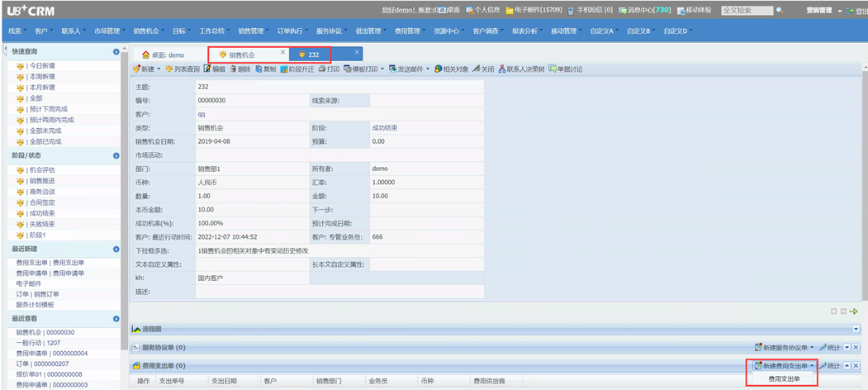Close the 销售机会 tab
This screenshot has height=390, width=868.
[283, 52]
